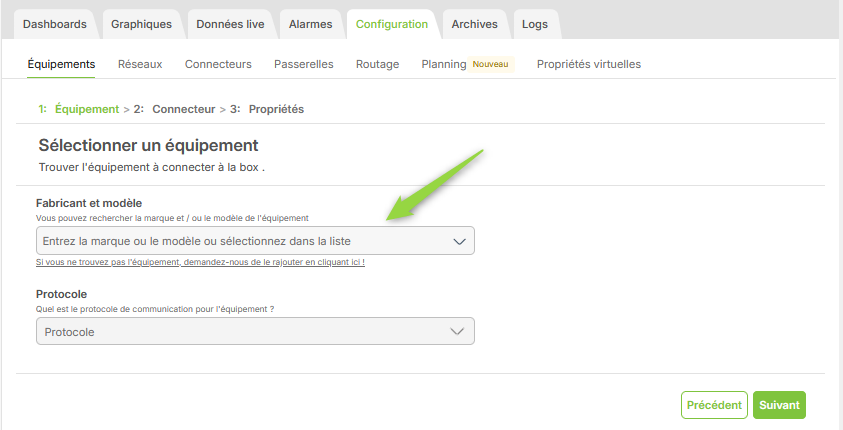Expand the Protocole chevron arrow
The image size is (843, 430).
click(x=457, y=332)
